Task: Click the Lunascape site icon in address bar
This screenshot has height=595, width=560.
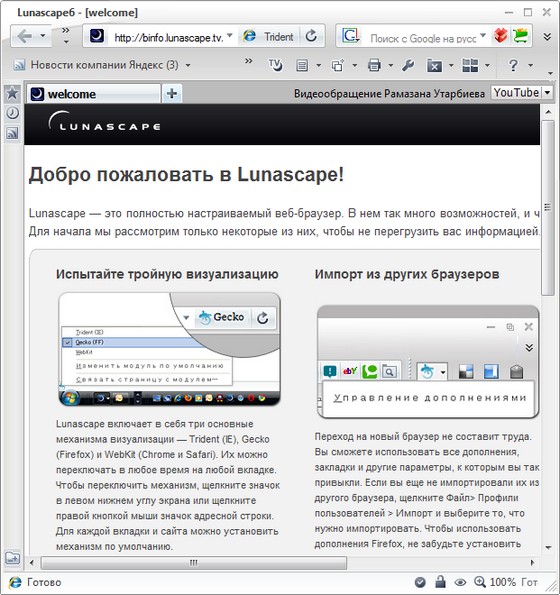Action: point(97,36)
